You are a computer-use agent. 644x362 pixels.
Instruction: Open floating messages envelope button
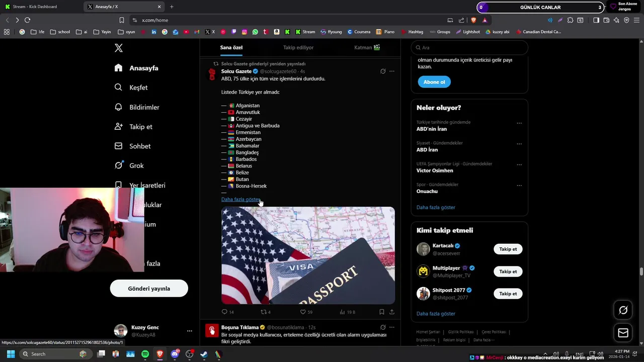pos(623,333)
